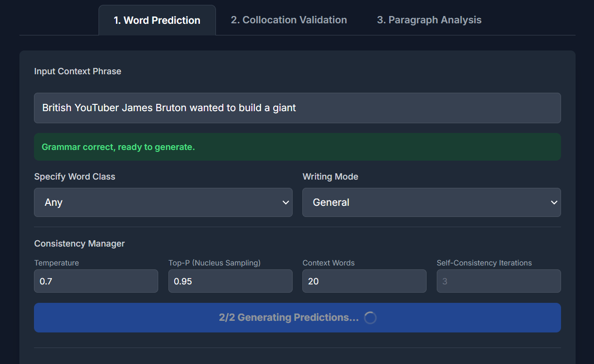Switch to the Collocation Validation tab

point(289,20)
